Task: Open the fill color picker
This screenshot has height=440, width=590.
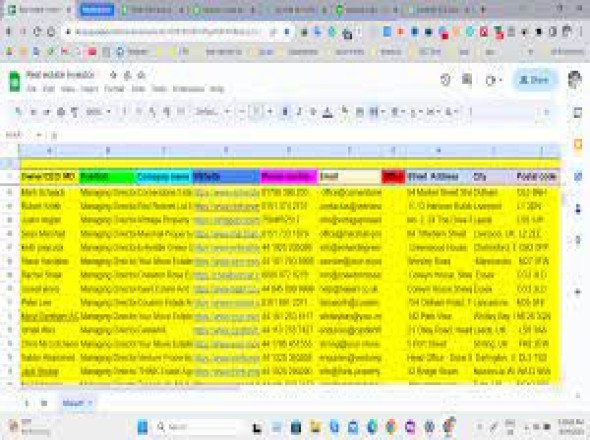Action: point(345,112)
